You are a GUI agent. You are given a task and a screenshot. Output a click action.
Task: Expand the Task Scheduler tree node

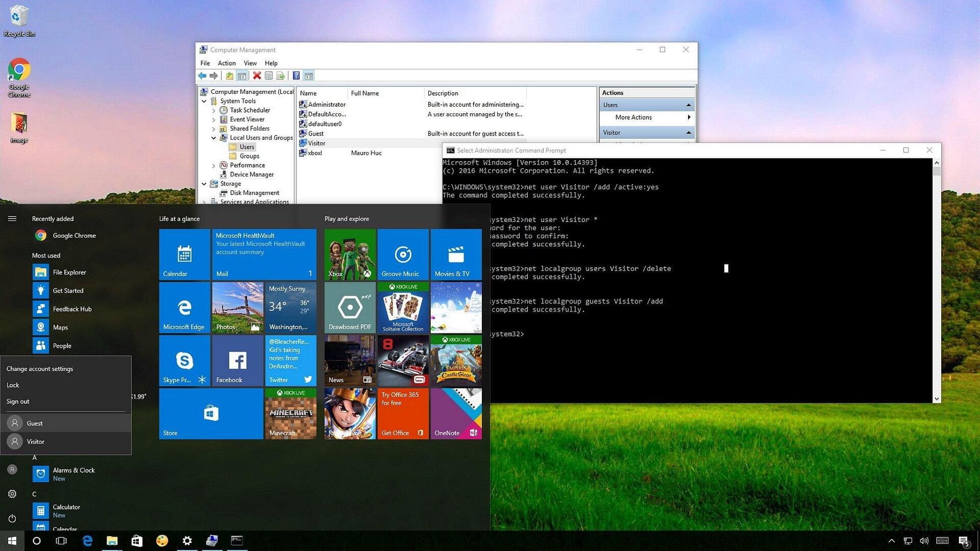tap(214, 110)
